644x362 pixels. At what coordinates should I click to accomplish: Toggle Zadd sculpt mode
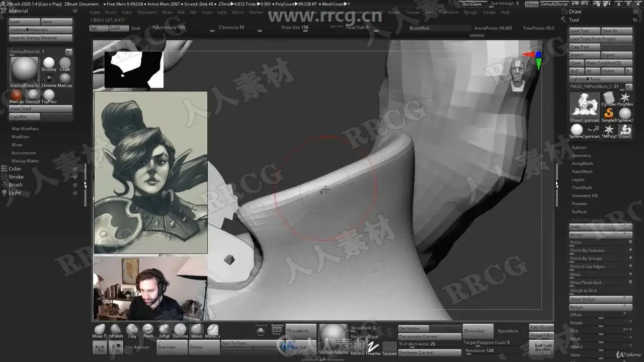click(119, 28)
